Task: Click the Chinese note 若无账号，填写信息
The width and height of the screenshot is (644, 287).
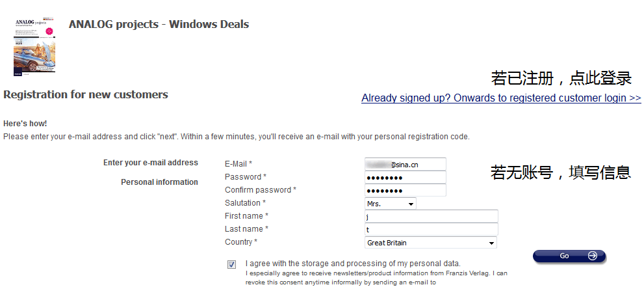Action: point(560,172)
